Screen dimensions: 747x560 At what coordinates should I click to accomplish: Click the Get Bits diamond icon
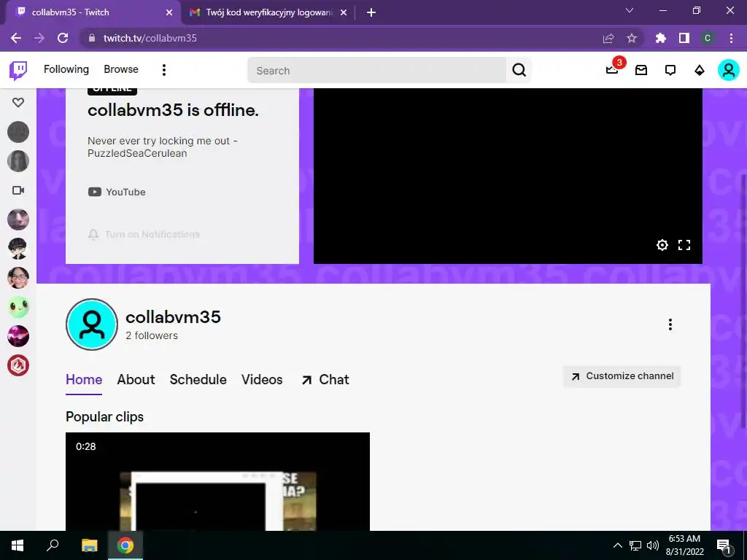(699, 70)
